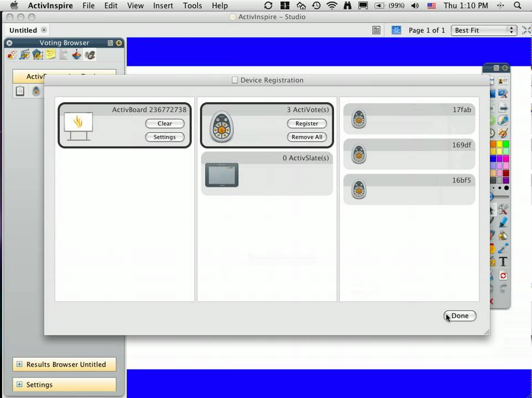
Task: Click the page notes icon near Page 1 of 1
Action: tap(376, 30)
